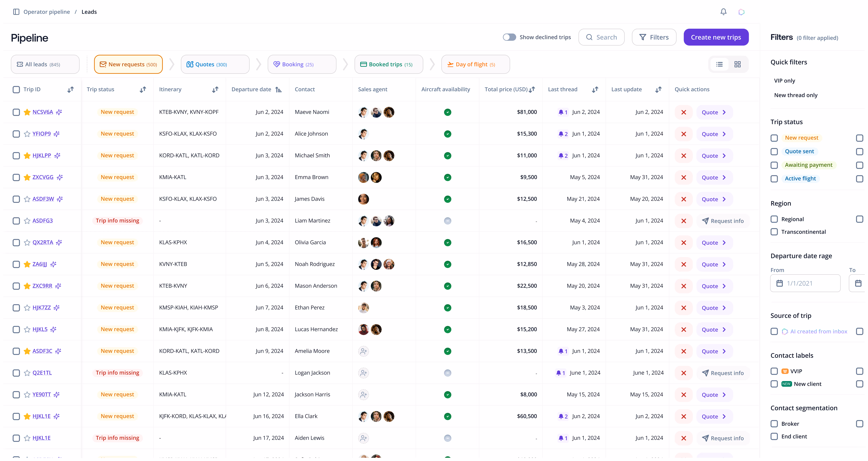Select the New requests stage tab
This screenshot has height=461, width=868.
coord(128,64)
